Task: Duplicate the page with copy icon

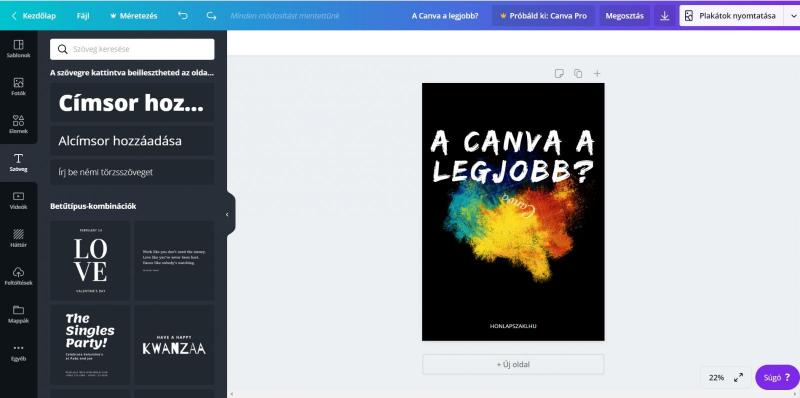Action: pyautogui.click(x=578, y=73)
